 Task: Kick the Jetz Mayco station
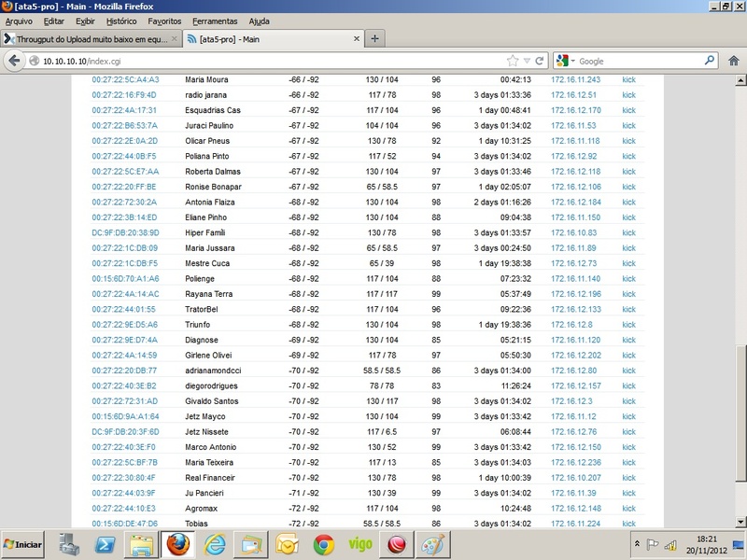click(628, 416)
